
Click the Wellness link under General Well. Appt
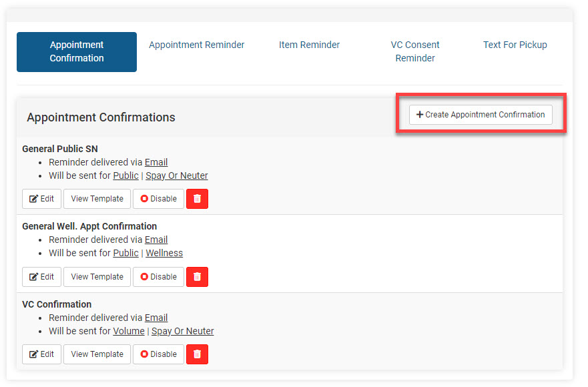[164, 254]
